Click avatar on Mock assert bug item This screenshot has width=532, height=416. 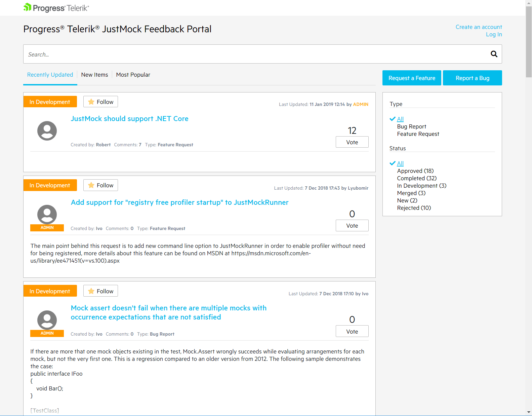(47, 320)
